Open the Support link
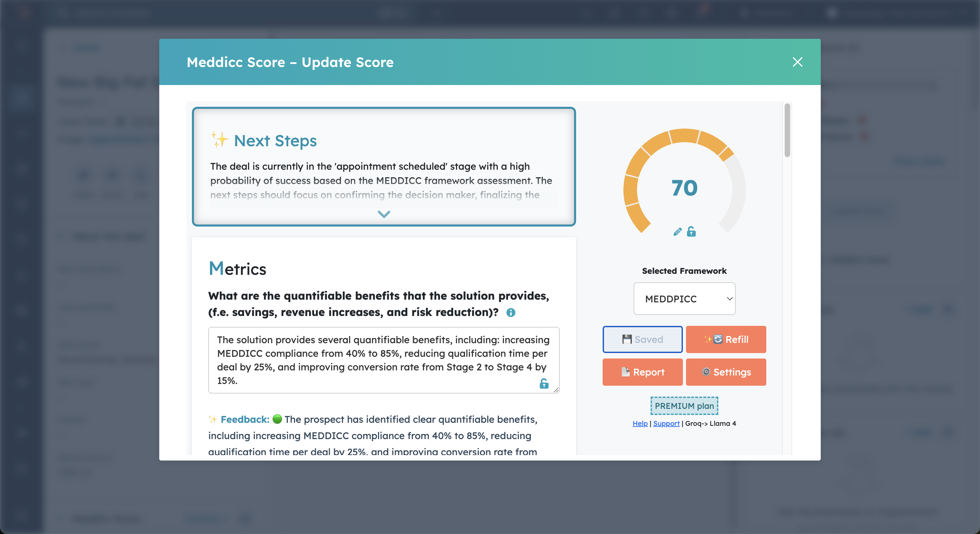Image resolution: width=980 pixels, height=534 pixels. (x=666, y=423)
